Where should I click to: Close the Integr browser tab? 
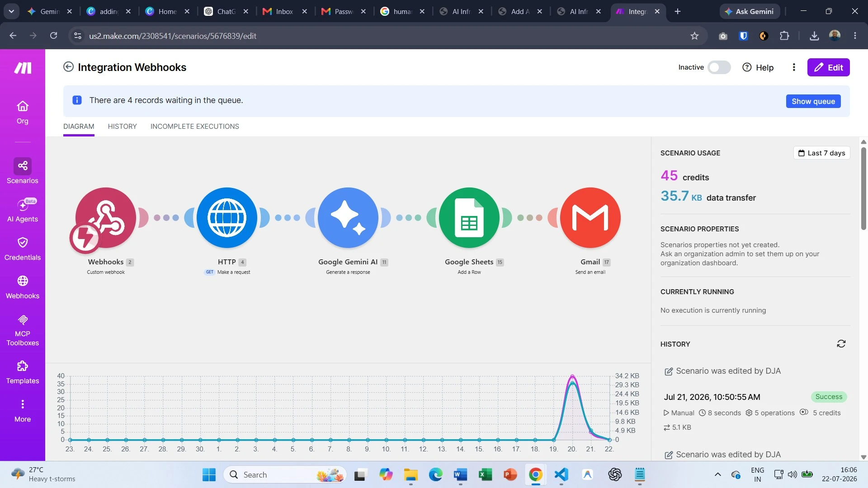pos(657,11)
